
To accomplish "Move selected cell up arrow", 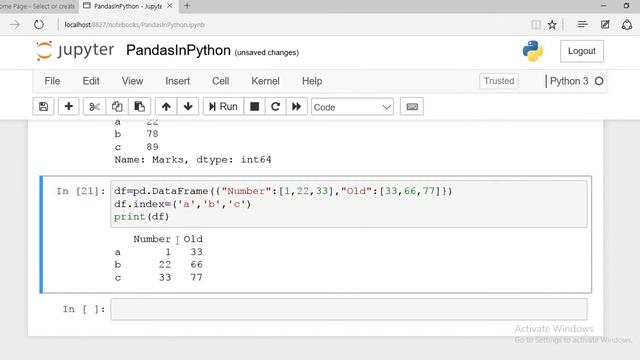I will [166, 107].
